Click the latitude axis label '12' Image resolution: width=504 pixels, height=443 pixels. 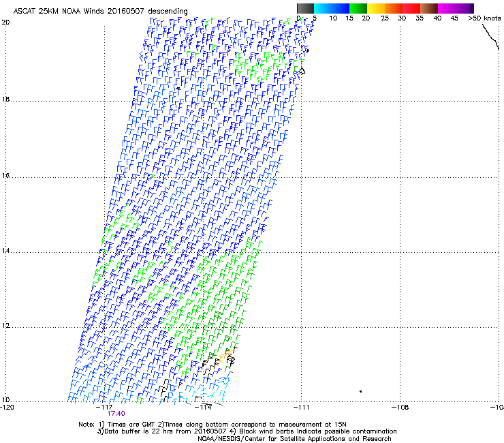(5, 326)
